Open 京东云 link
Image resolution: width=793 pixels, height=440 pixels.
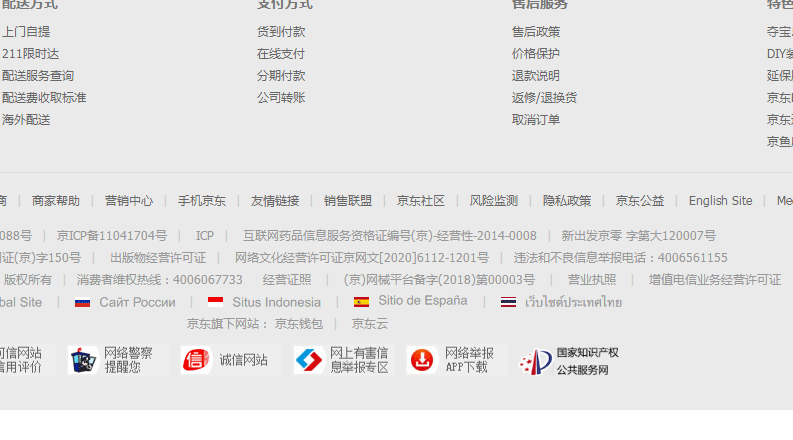point(370,324)
